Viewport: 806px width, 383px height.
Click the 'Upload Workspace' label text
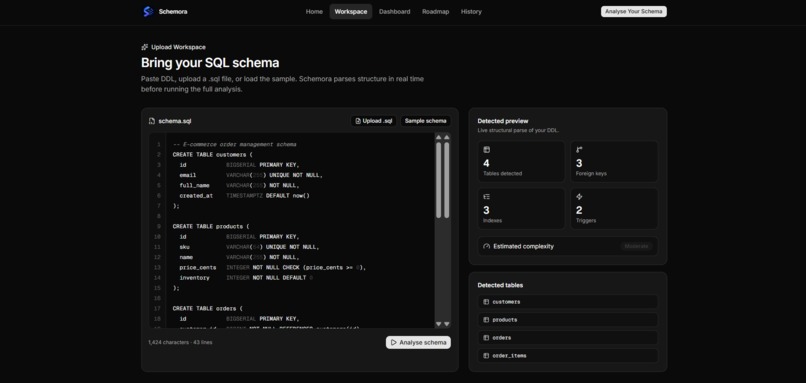(178, 47)
